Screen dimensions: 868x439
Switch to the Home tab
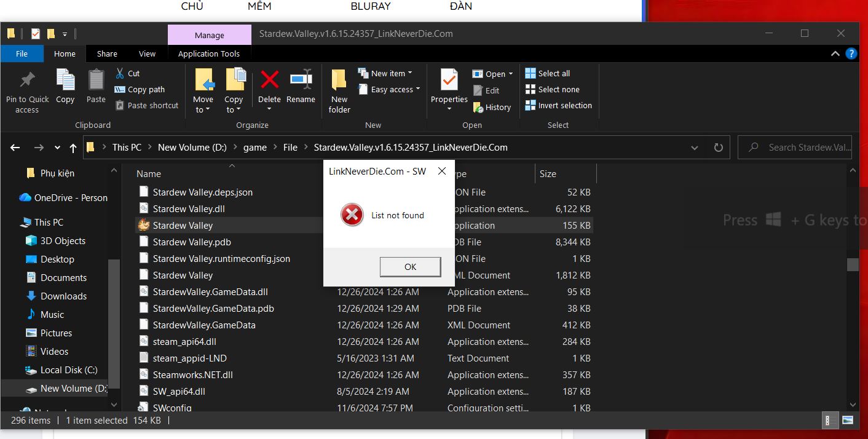click(x=65, y=53)
